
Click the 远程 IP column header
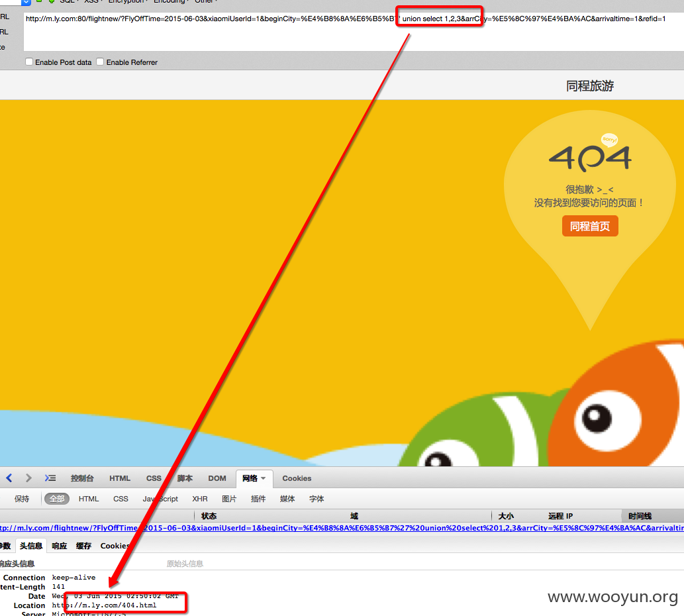[x=561, y=516]
